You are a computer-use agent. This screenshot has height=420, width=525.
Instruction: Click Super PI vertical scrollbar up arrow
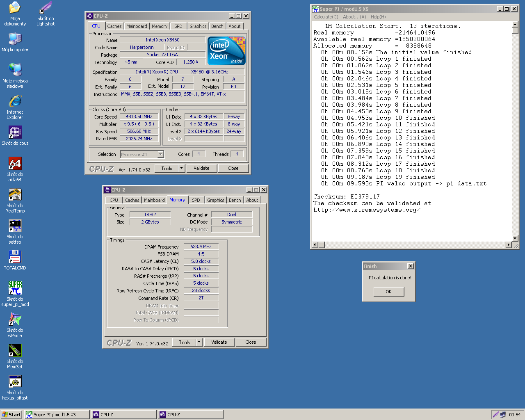coord(515,24)
